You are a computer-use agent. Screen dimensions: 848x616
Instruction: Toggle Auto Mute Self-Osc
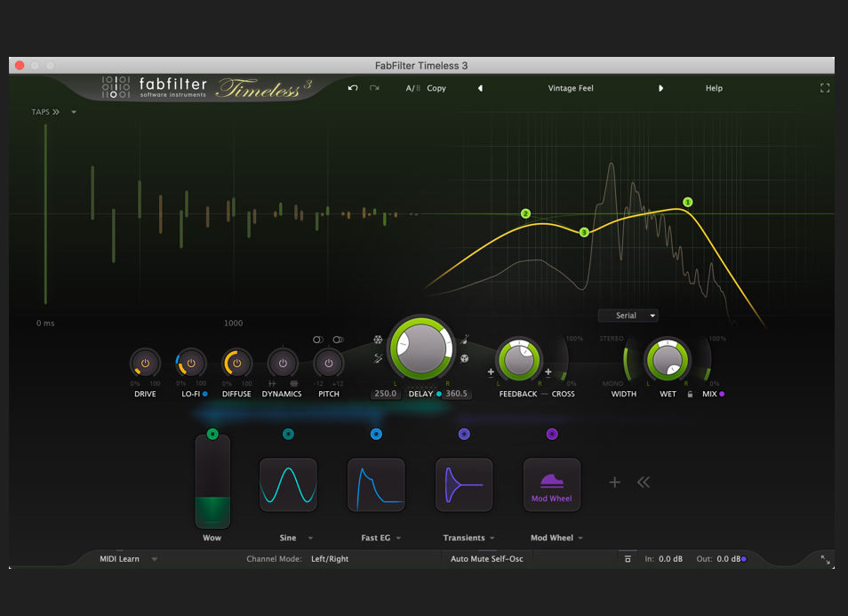[x=487, y=559]
